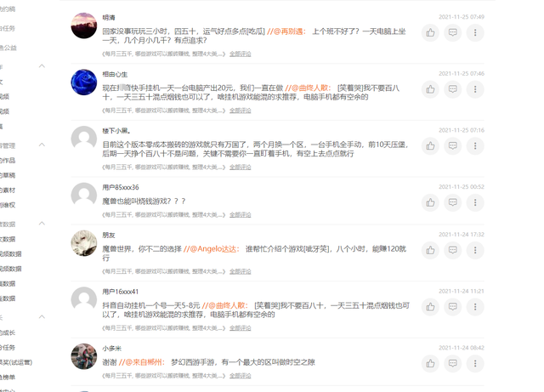Viewport: 544px width, 392px height.
Task: Like 用户16xxx41's comment about 抖音自动挂机
Action: [430, 307]
